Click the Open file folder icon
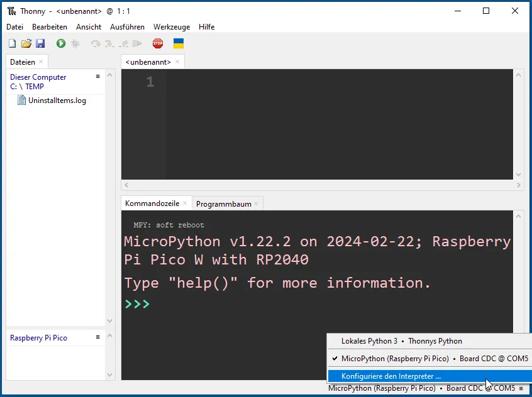 point(26,43)
